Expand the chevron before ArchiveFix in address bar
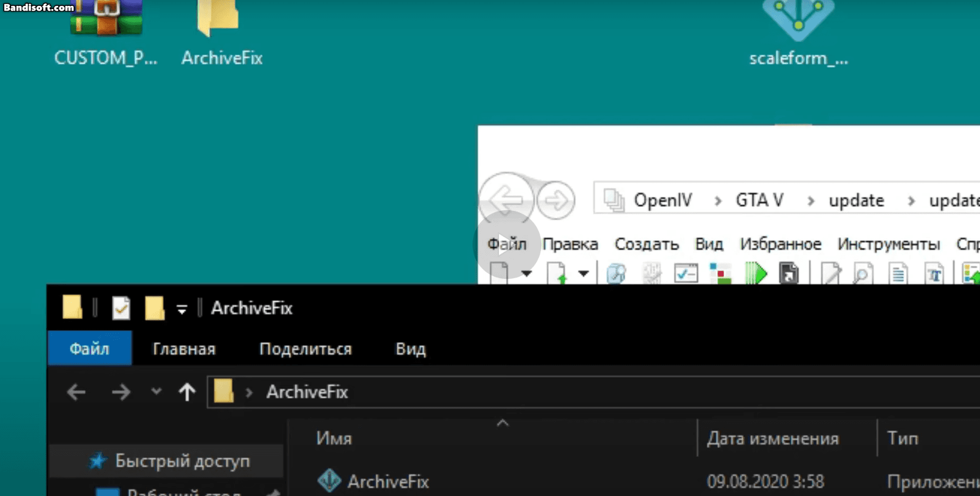This screenshot has height=496, width=980. (x=249, y=392)
